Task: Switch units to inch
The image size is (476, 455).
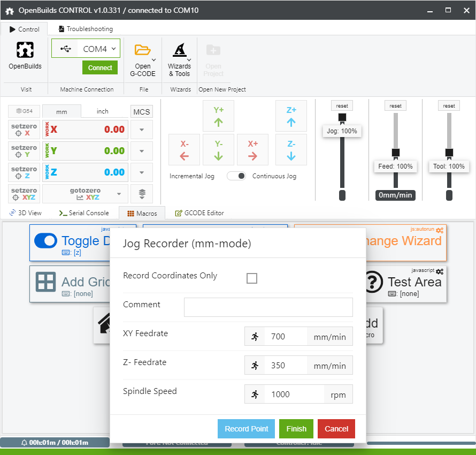Action: [103, 111]
